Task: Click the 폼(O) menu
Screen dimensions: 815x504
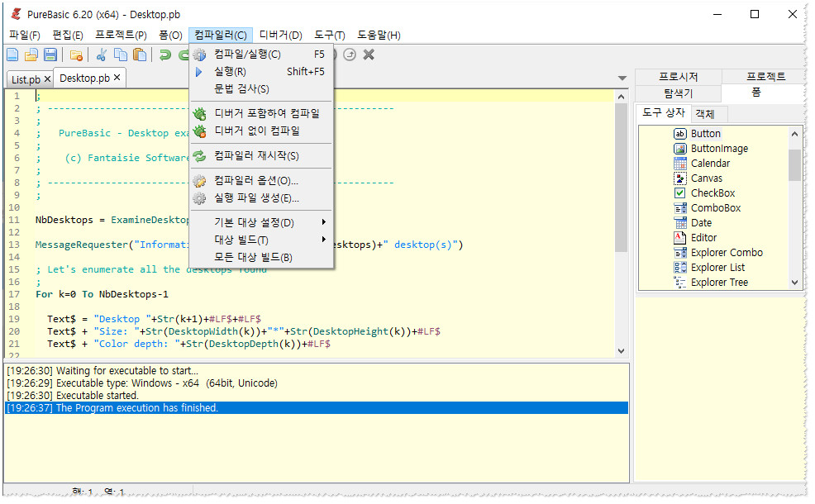Action: click(170, 36)
